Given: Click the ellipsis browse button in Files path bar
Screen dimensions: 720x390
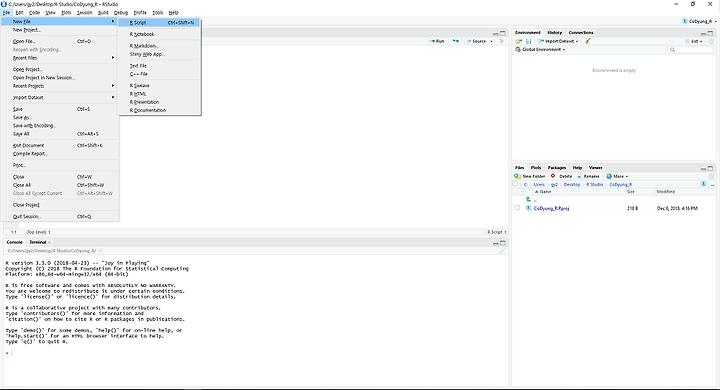Looking at the screenshot, I should (x=713, y=185).
